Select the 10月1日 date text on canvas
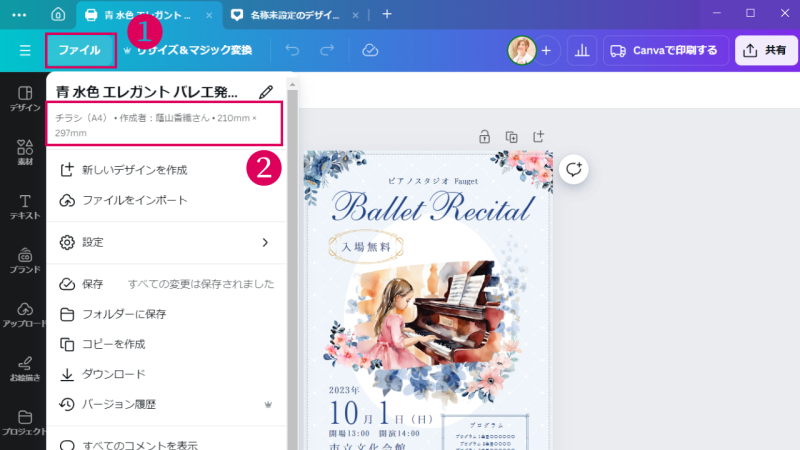Viewport: 800px width, 450px height. tap(381, 413)
